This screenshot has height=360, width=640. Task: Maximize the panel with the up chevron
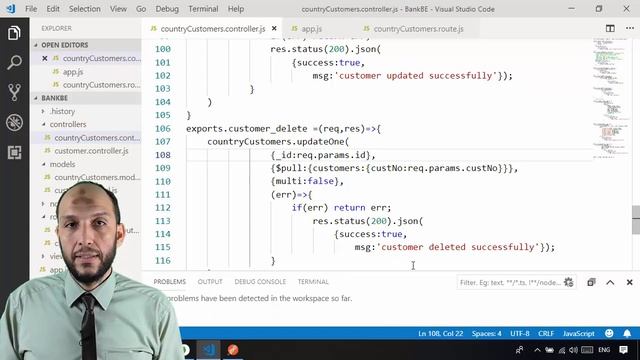pyautogui.click(x=610, y=282)
